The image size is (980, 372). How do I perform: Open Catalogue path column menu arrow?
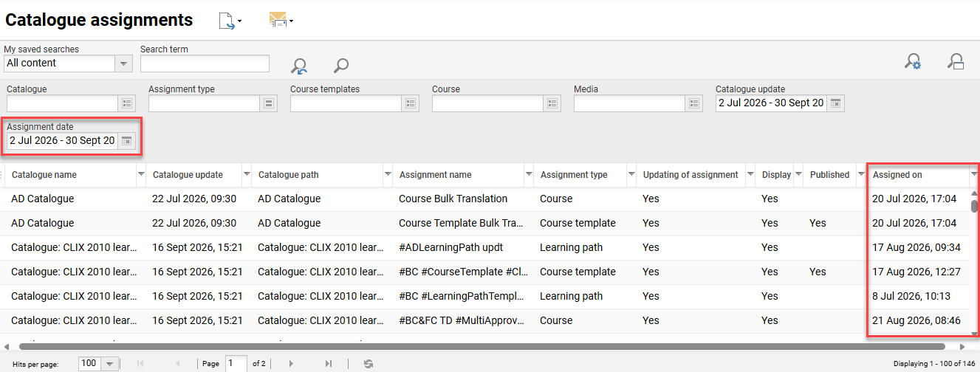388,175
